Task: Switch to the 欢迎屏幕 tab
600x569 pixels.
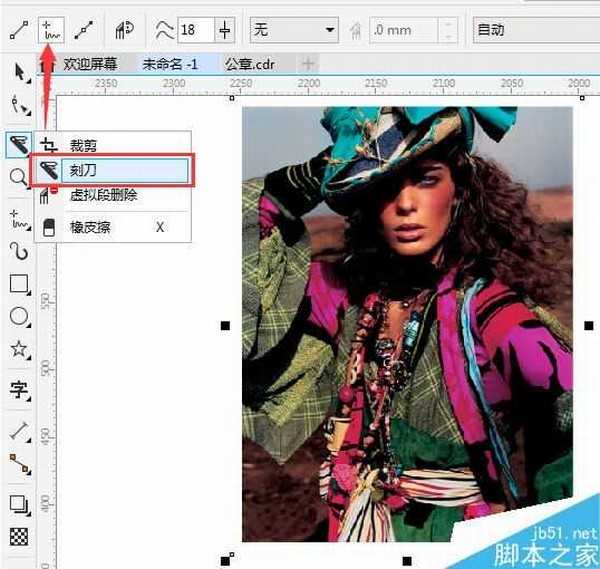Action: 90,64
